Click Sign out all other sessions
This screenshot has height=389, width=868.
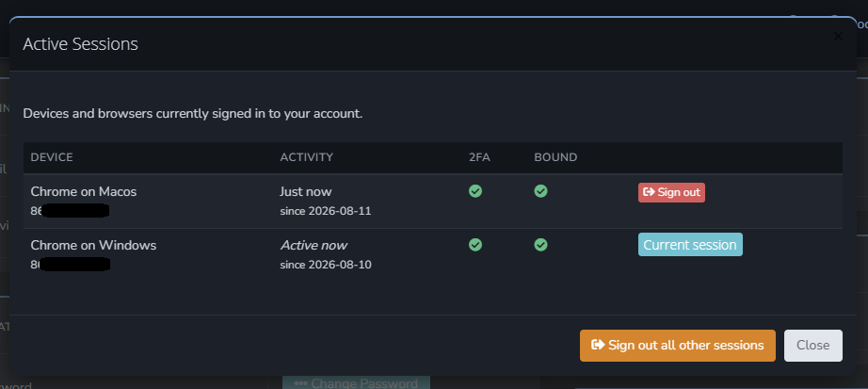click(x=678, y=346)
